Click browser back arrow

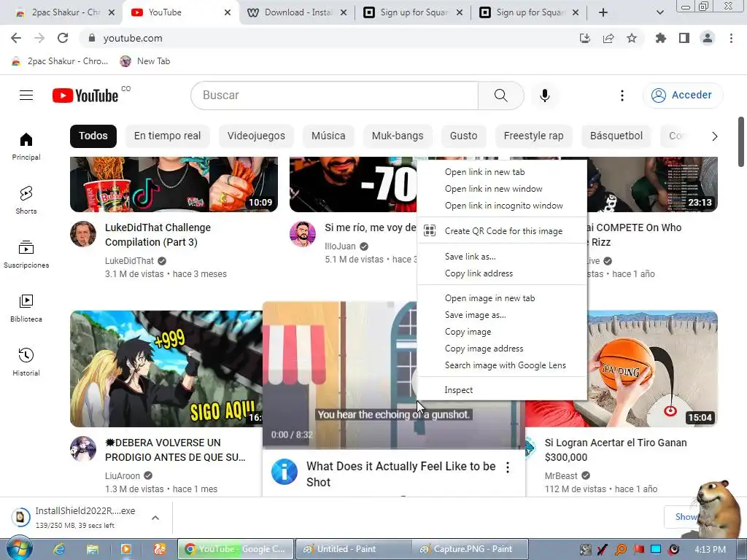(x=16, y=38)
